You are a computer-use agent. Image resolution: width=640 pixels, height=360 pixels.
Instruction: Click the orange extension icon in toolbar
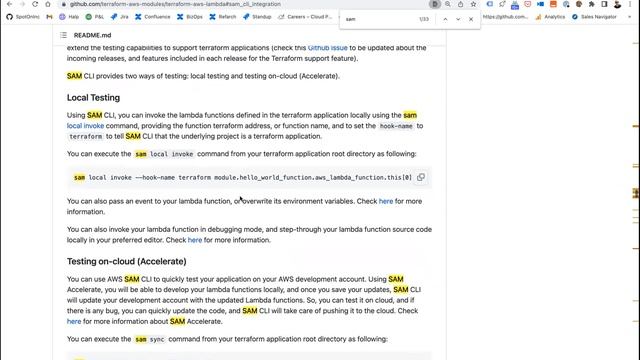tap(553, 4)
